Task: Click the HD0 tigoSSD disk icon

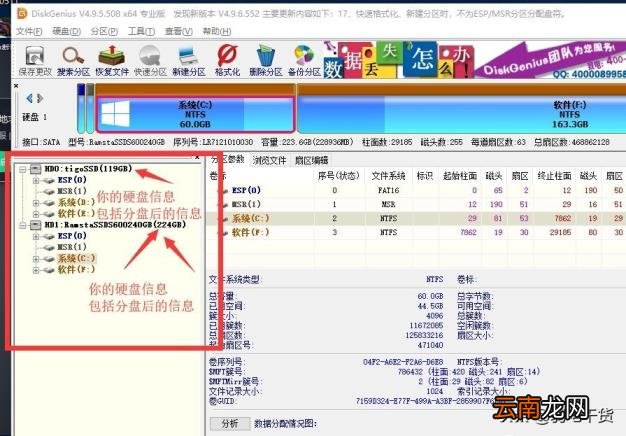Action: pos(36,169)
